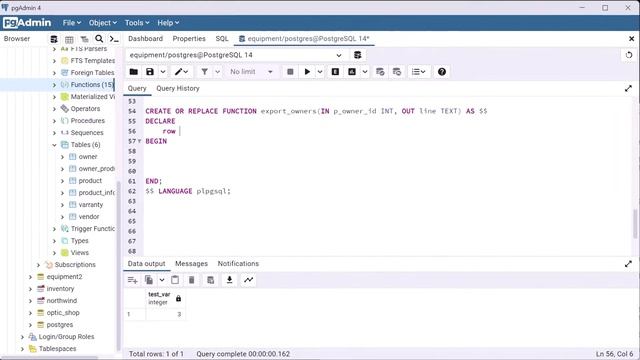Stop the running query
The image size is (640, 360).
[x=290, y=72]
